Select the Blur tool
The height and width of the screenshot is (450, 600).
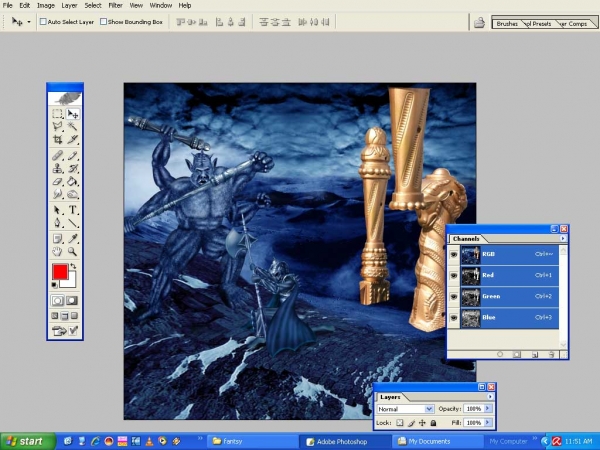point(57,194)
